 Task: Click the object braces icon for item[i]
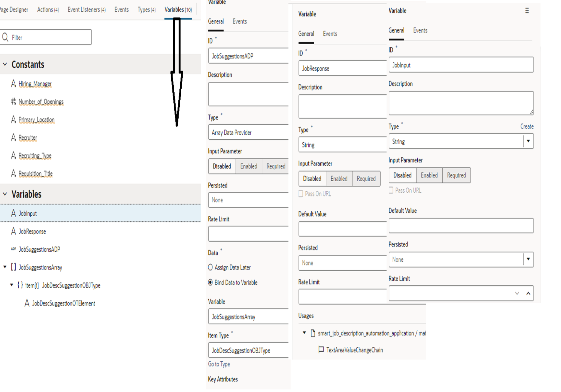[x=20, y=285]
